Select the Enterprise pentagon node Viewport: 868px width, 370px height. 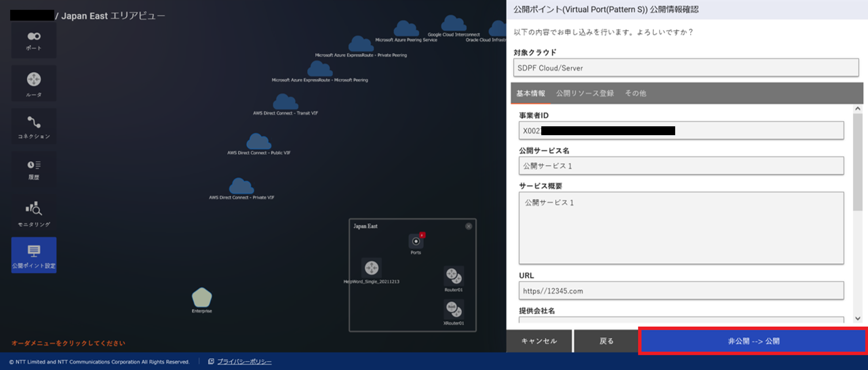point(202,297)
